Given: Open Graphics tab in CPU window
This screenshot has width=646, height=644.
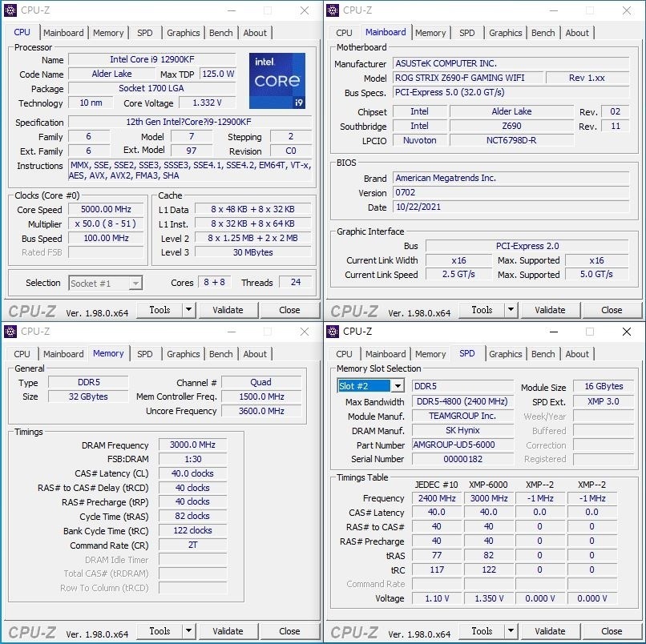Looking at the screenshot, I should coord(184,33).
